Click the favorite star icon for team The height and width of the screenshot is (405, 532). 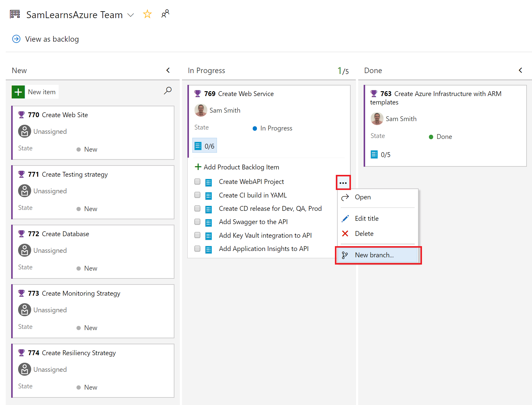click(147, 14)
